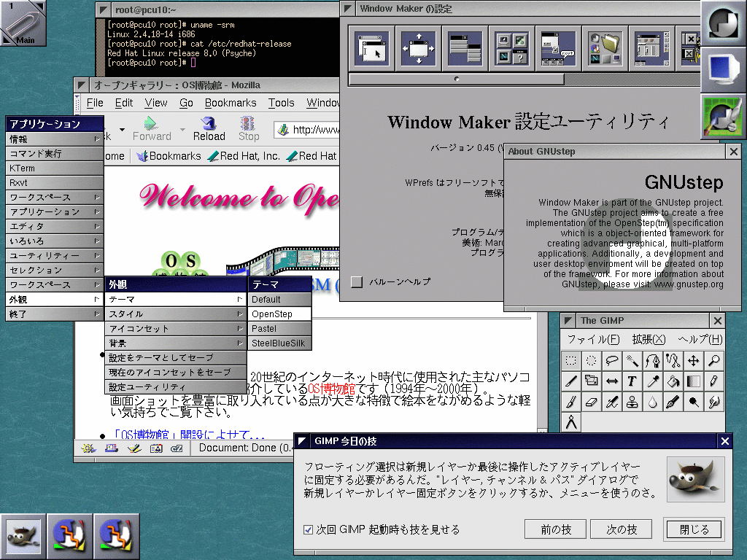Open folder search path preferences in WPrefs
Image resolution: width=747 pixels, height=560 pixels.
(605, 49)
